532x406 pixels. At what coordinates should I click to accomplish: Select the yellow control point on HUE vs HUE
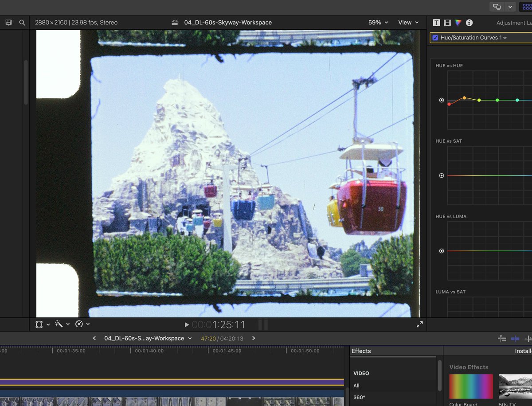pyautogui.click(x=479, y=100)
